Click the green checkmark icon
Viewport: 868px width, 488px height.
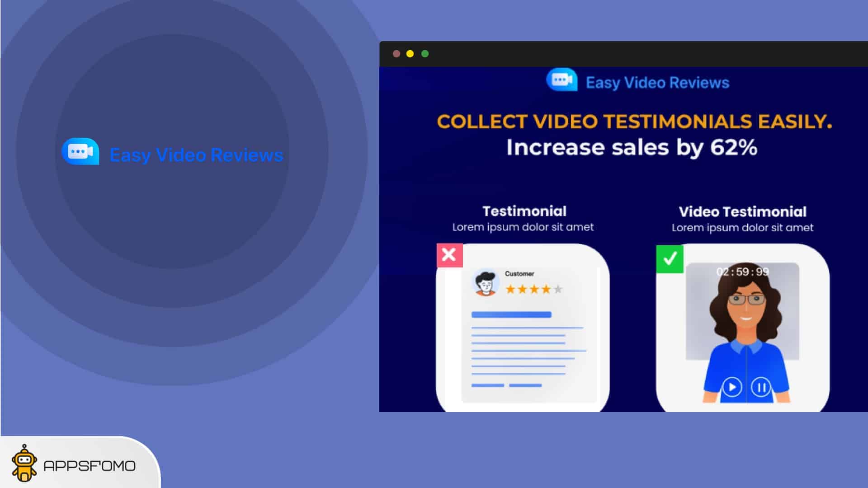click(x=670, y=258)
